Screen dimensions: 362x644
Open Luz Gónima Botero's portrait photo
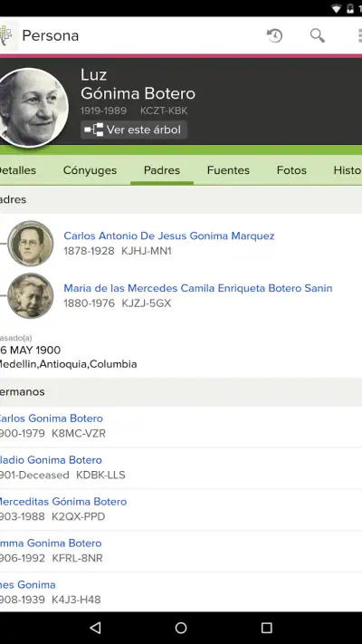tap(31, 108)
